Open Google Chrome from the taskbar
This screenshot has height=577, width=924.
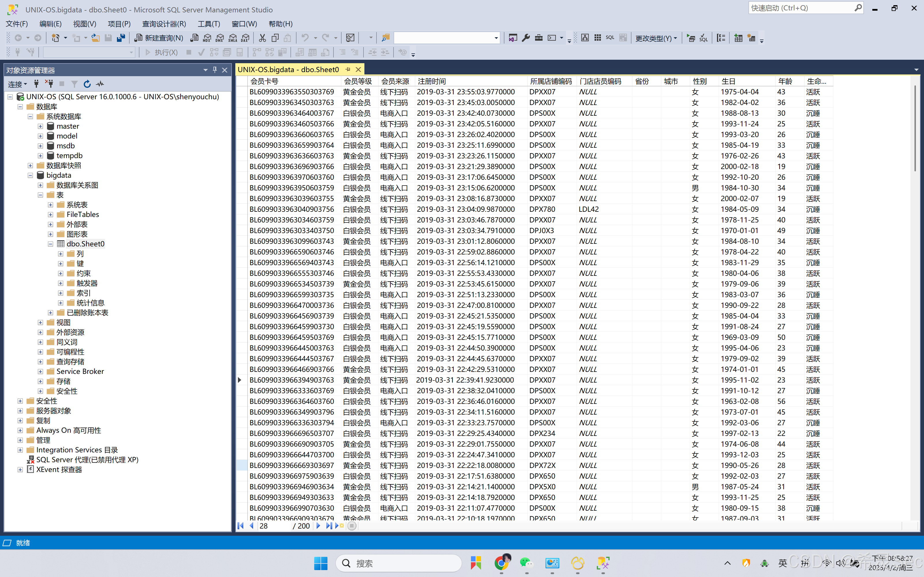click(x=501, y=563)
